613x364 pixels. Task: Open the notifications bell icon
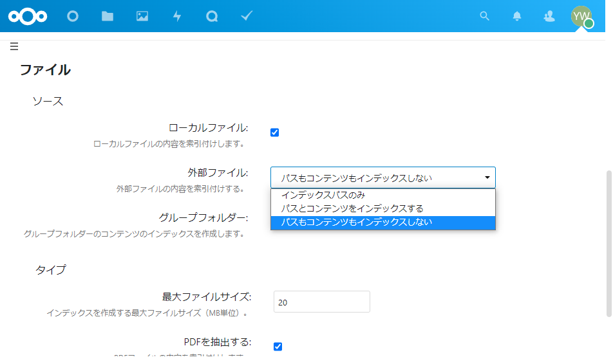(517, 16)
